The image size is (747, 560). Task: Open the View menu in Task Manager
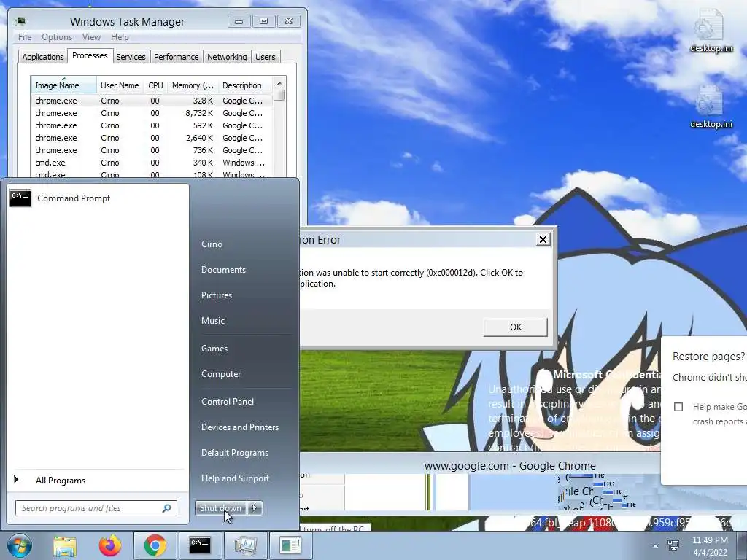pyautogui.click(x=91, y=37)
